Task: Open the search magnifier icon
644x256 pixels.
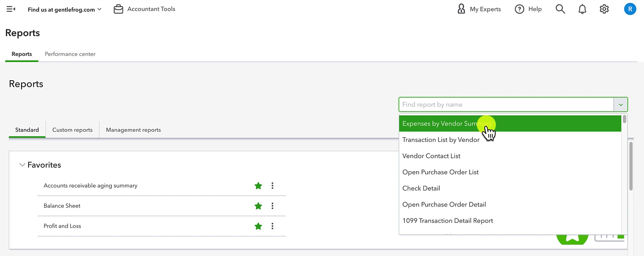Action: pyautogui.click(x=560, y=9)
